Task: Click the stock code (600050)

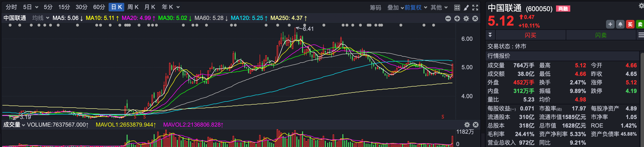Action: (x=539, y=9)
